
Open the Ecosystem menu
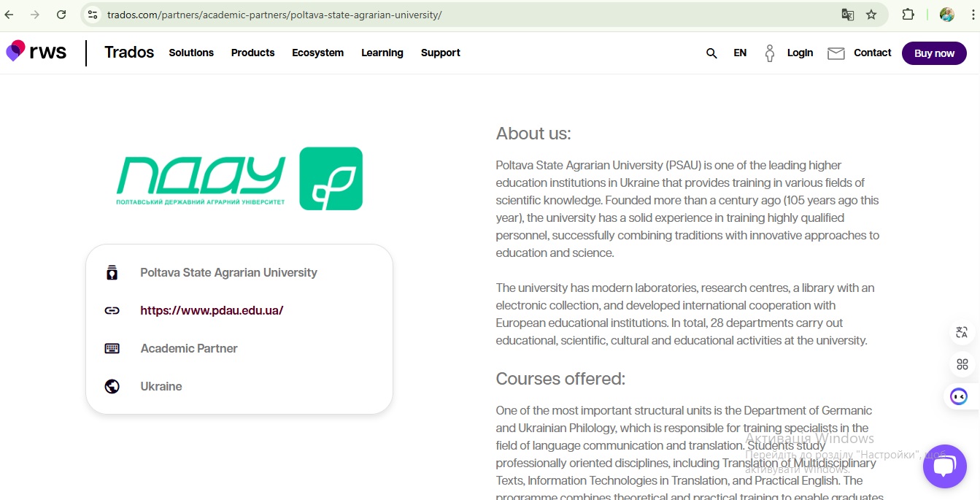[317, 53]
